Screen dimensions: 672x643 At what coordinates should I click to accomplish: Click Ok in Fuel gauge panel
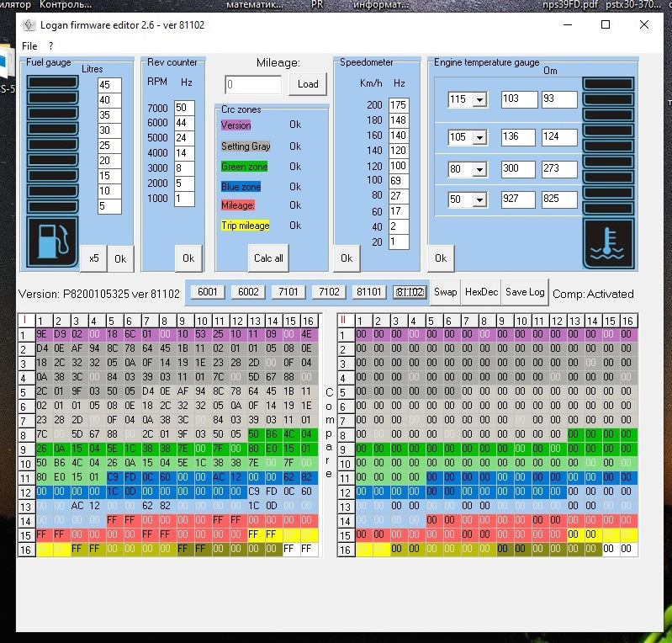[120, 259]
